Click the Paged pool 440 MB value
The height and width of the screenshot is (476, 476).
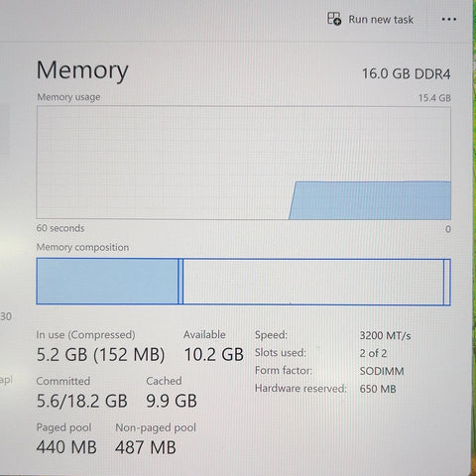coord(66,447)
